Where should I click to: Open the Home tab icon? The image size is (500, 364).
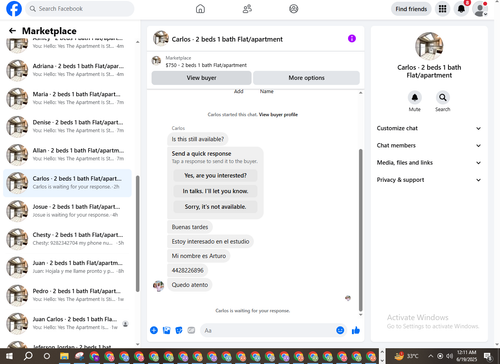(200, 9)
